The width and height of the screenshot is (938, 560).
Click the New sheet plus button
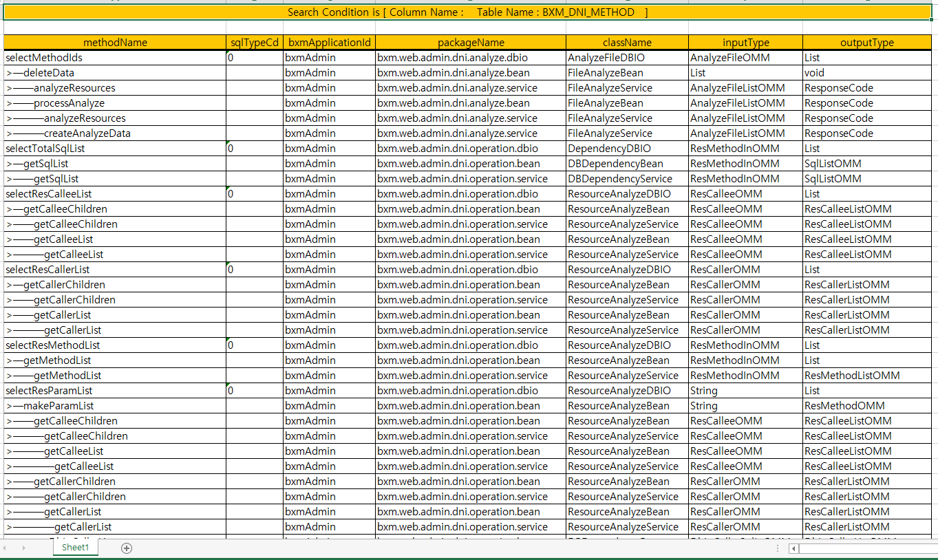click(x=127, y=548)
